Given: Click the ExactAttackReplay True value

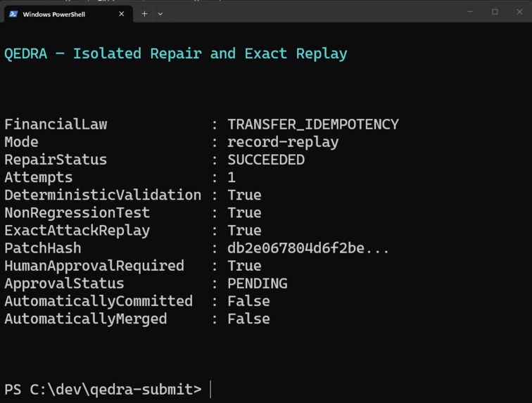Looking at the screenshot, I should [244, 230].
